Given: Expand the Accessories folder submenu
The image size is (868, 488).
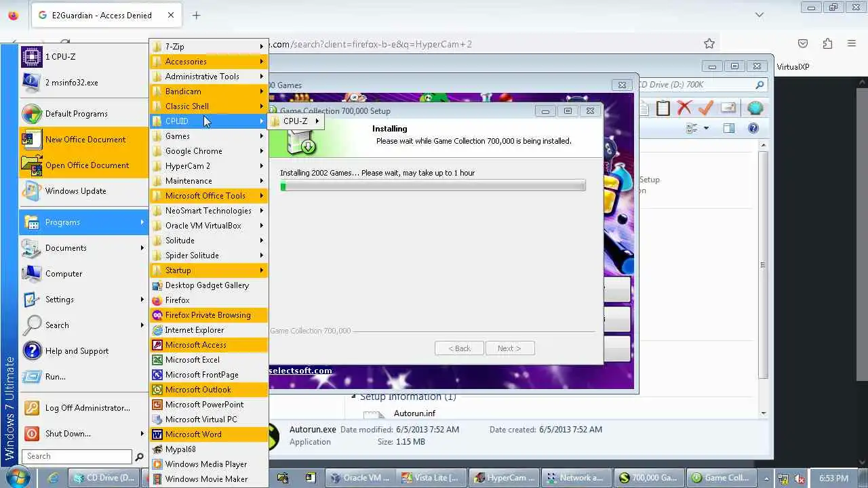Looking at the screenshot, I should 209,62.
